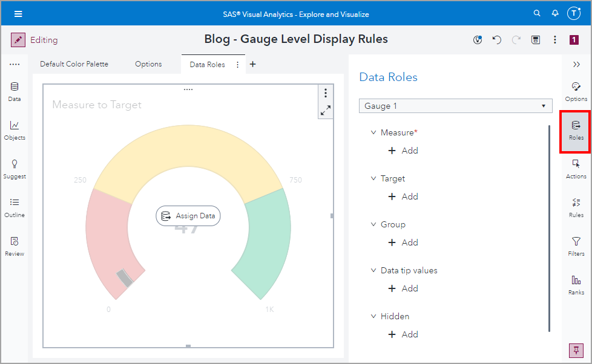Image resolution: width=592 pixels, height=364 pixels.
Task: Open the Suggest pane
Action: (14, 168)
